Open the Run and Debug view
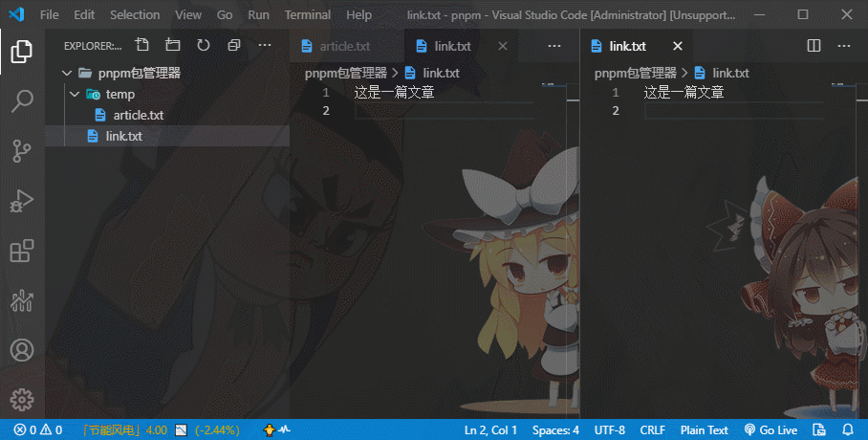The width and height of the screenshot is (868, 440). tap(22, 201)
